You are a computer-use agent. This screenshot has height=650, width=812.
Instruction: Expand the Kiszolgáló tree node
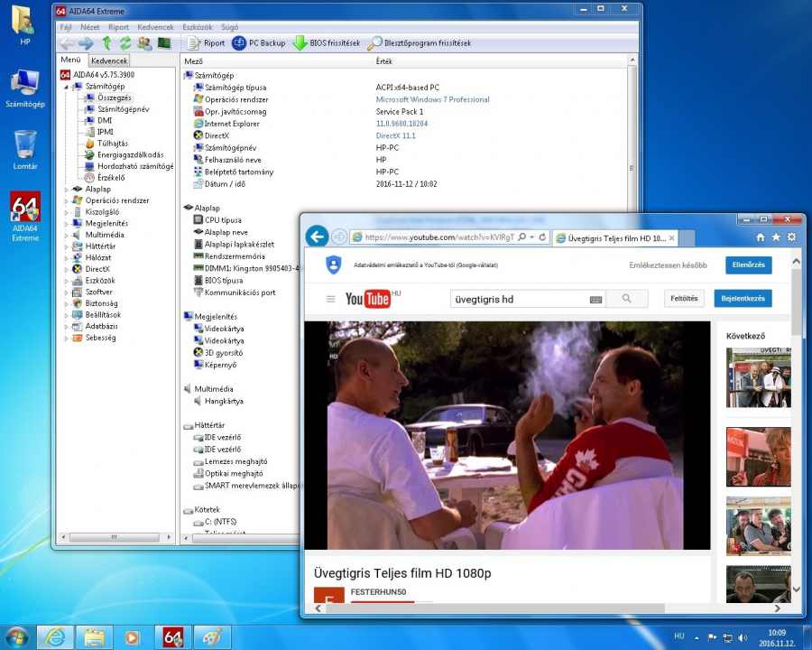[66, 212]
